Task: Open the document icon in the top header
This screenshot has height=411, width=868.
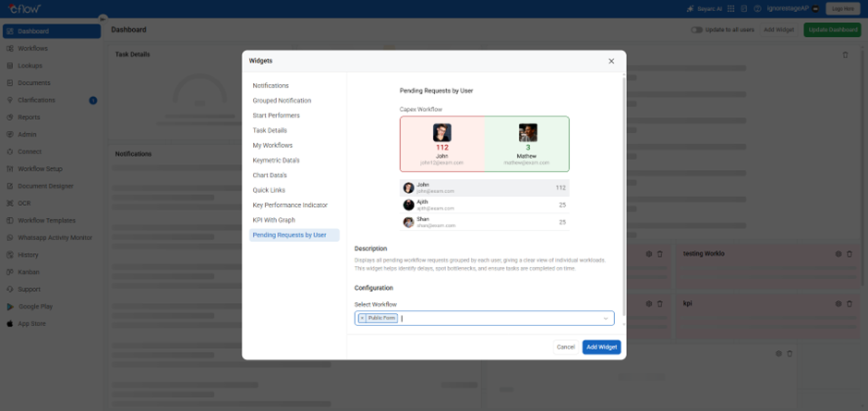Action: 744,8
